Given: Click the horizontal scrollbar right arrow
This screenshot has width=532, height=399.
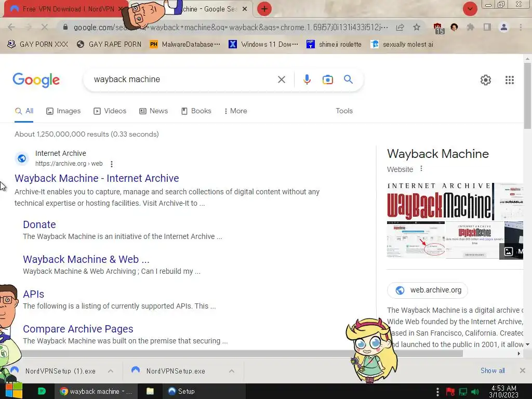Looking at the screenshot, I should coord(519,353).
